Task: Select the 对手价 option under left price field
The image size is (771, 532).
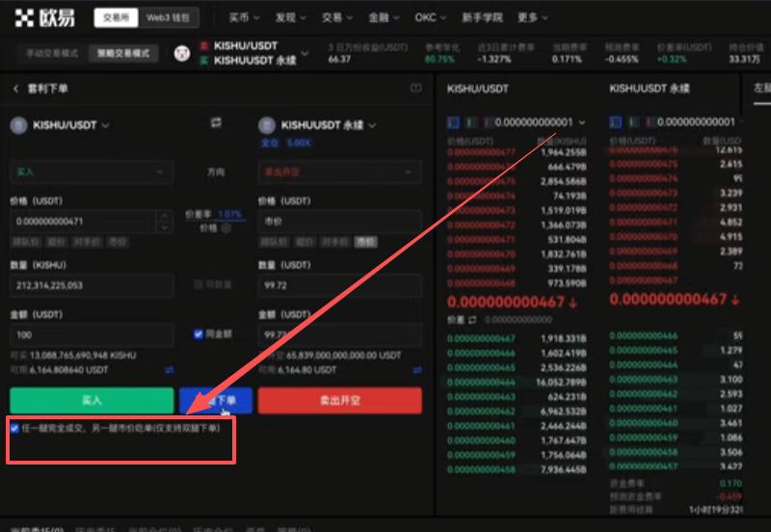Action: 87,242
